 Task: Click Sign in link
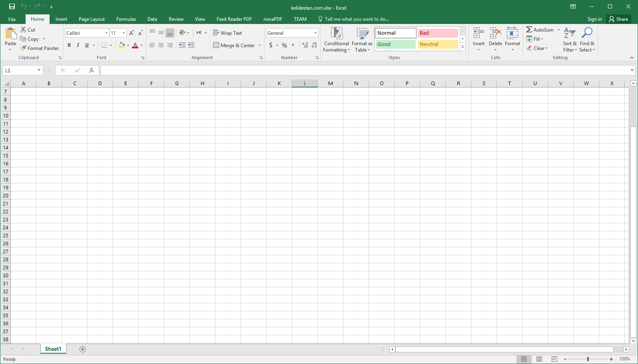(x=594, y=19)
